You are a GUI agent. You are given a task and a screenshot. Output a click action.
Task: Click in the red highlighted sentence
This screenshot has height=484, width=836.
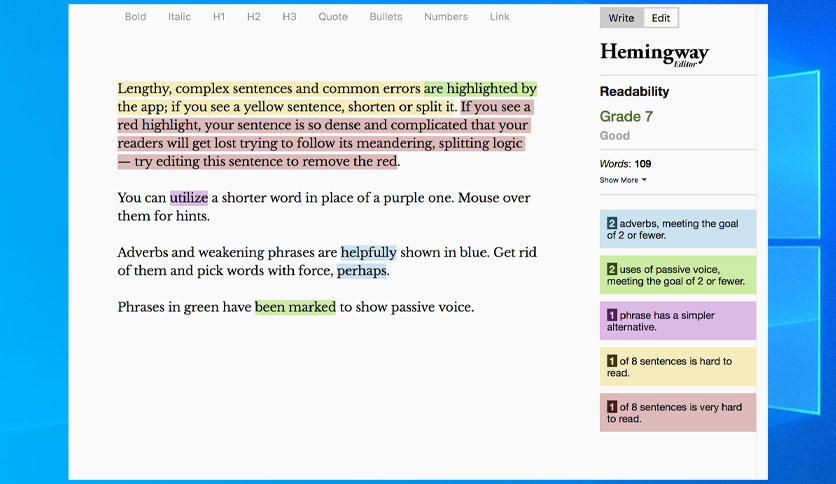(323, 134)
